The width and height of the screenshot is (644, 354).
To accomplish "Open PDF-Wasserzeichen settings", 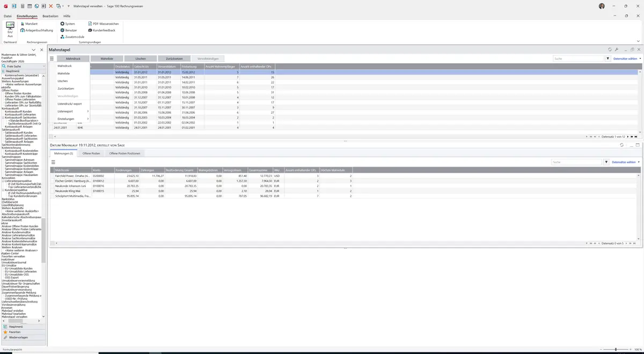I will 104,24.
